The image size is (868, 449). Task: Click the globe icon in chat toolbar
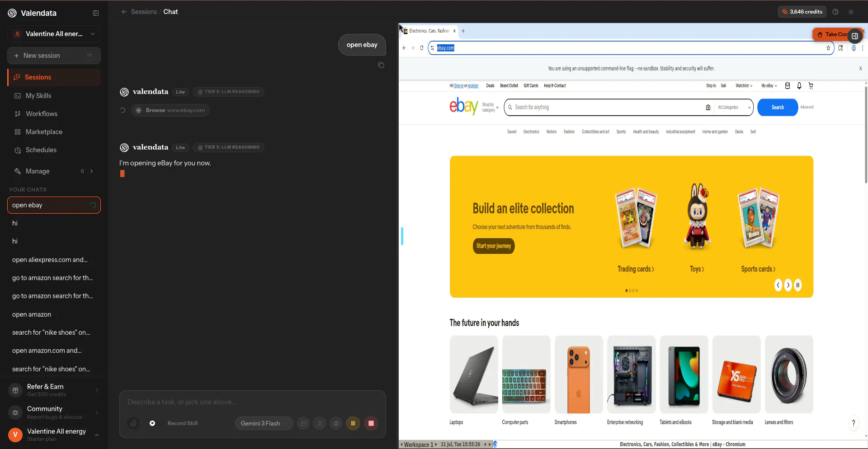[336, 423]
